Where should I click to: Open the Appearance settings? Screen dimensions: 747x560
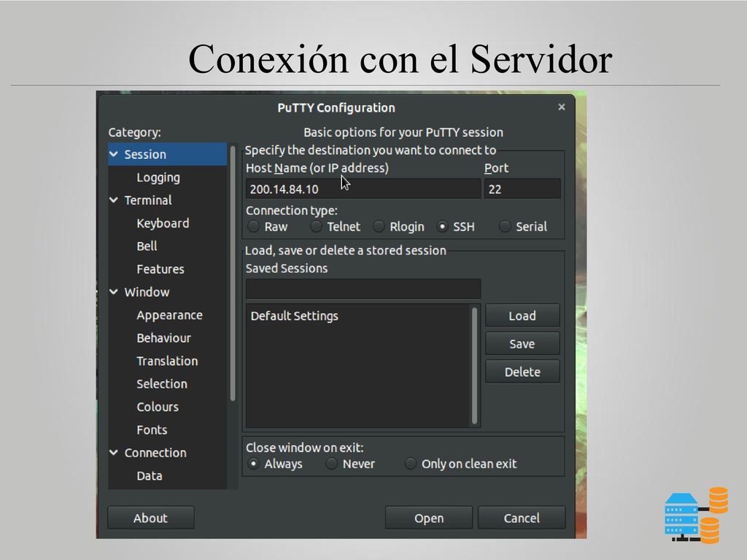(169, 315)
